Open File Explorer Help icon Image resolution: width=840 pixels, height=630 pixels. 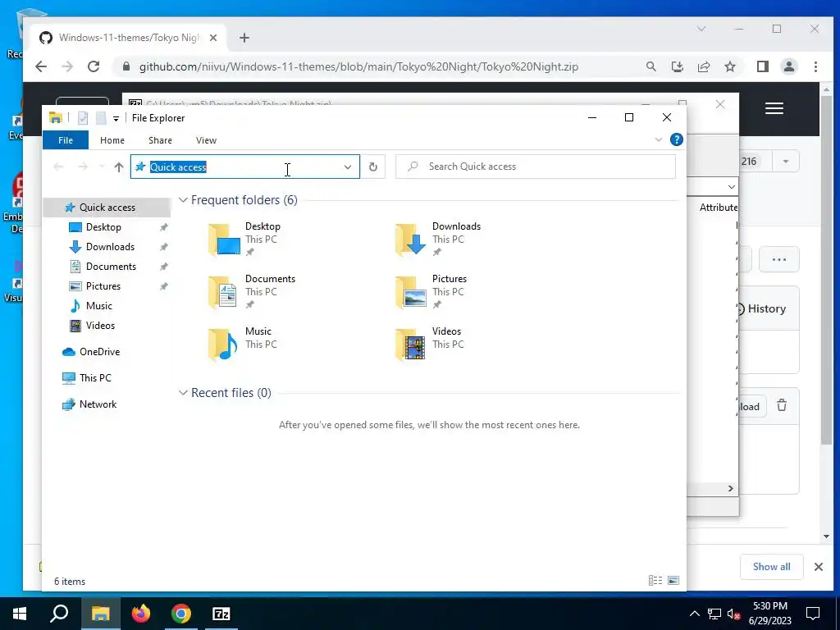[x=677, y=139]
